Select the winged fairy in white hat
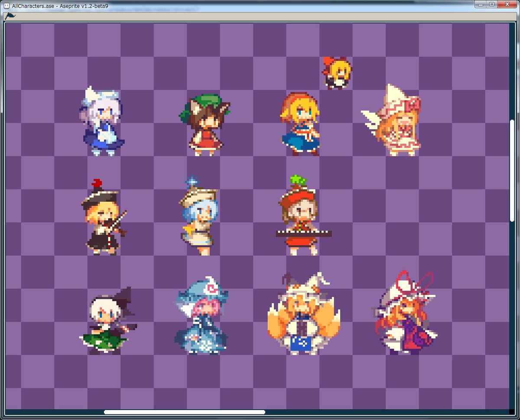 392,120
